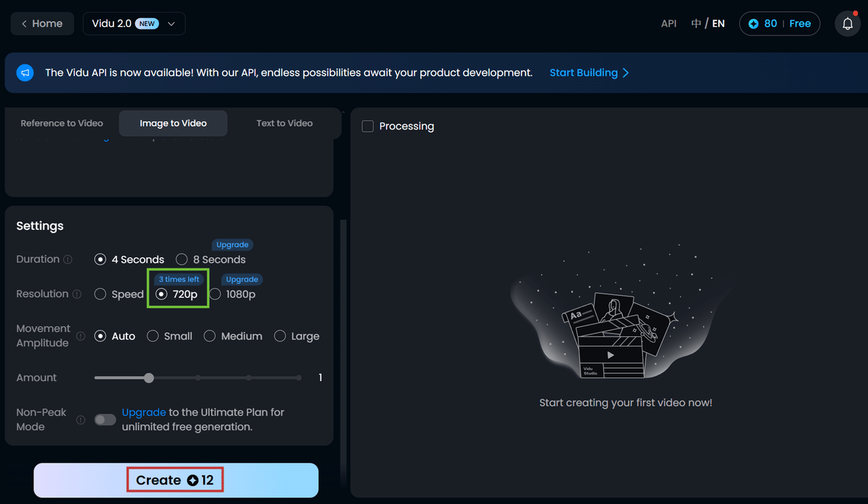Click the megaphone announcement icon

coord(25,73)
